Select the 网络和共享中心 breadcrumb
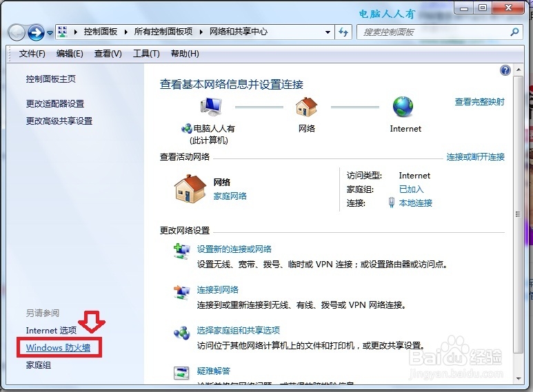The height and width of the screenshot is (392, 533). tap(239, 32)
